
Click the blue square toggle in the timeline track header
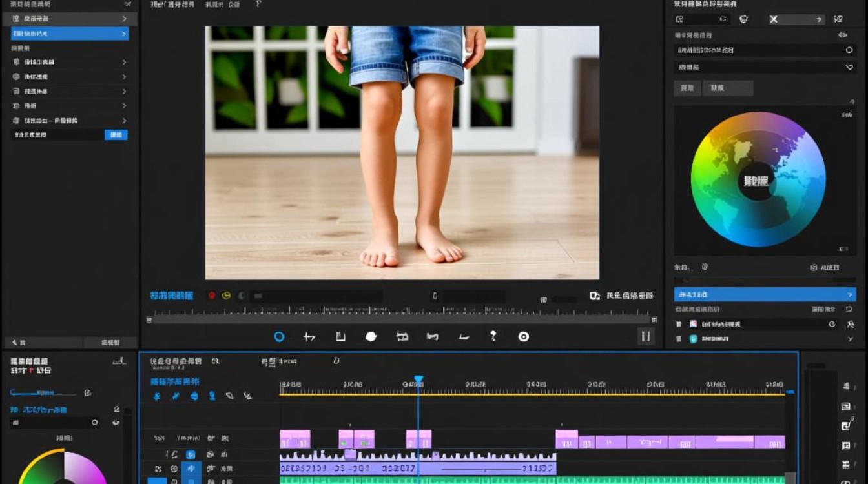pos(191,455)
